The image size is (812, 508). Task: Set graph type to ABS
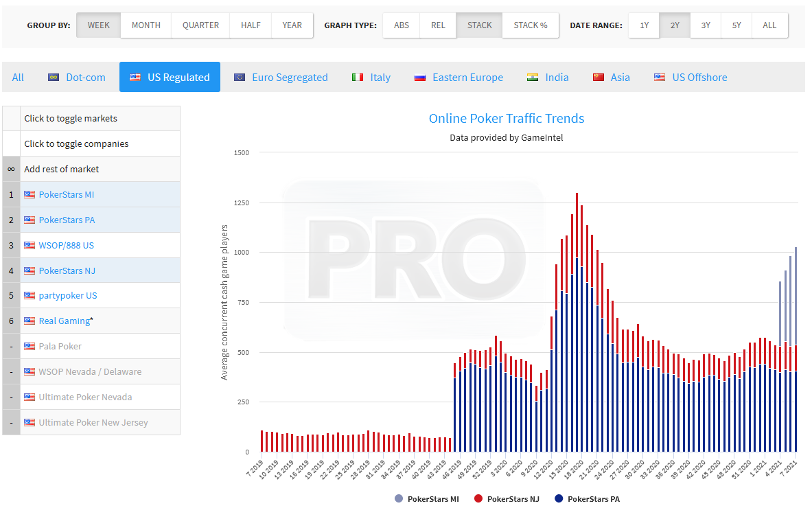coord(402,25)
